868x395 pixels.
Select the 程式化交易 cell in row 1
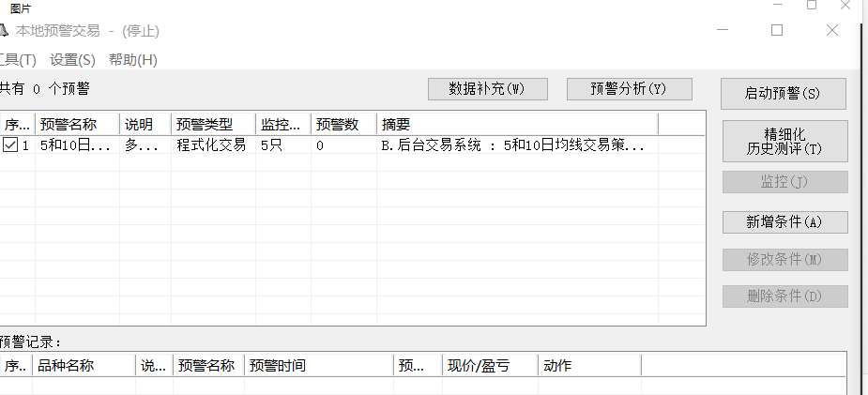coord(211,145)
